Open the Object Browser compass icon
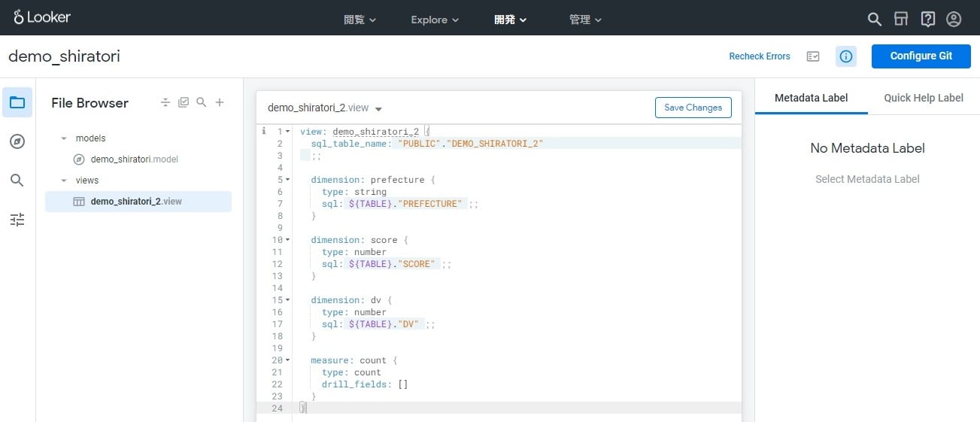This screenshot has height=422, width=980. [17, 141]
